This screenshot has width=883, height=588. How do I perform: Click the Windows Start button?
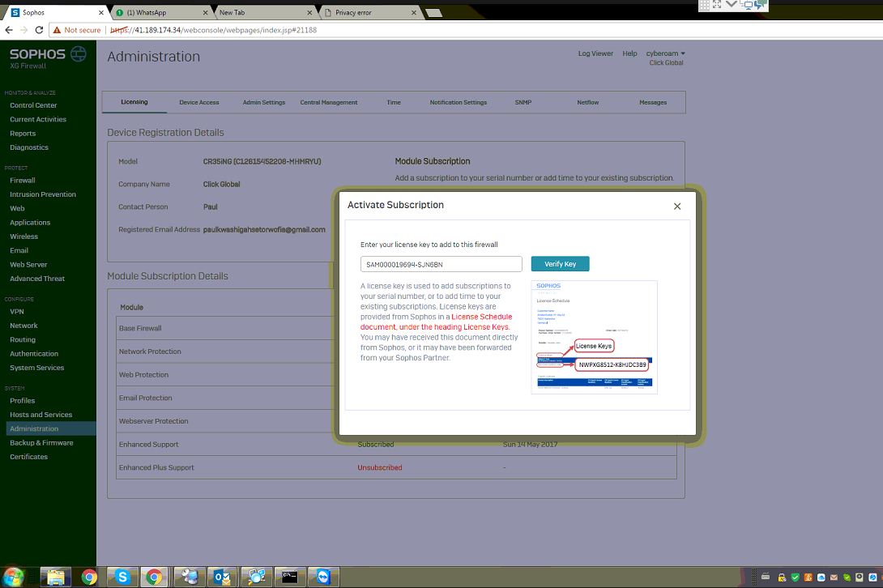click(x=14, y=577)
